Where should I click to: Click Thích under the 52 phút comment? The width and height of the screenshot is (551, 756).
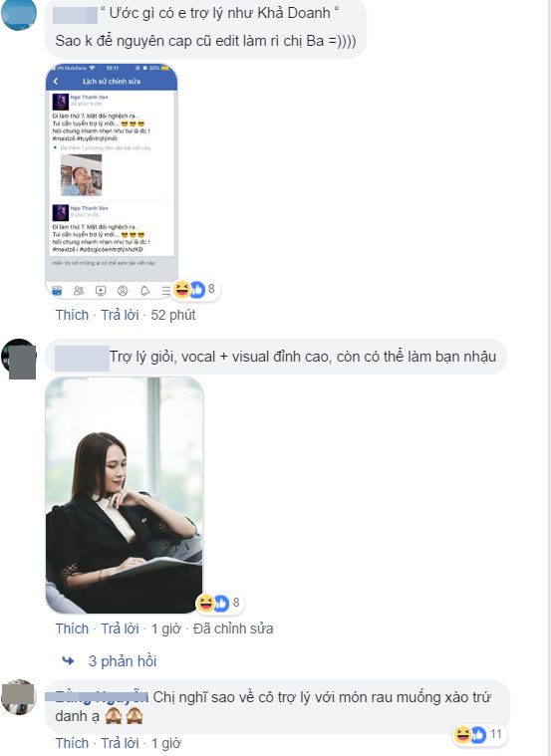72,315
